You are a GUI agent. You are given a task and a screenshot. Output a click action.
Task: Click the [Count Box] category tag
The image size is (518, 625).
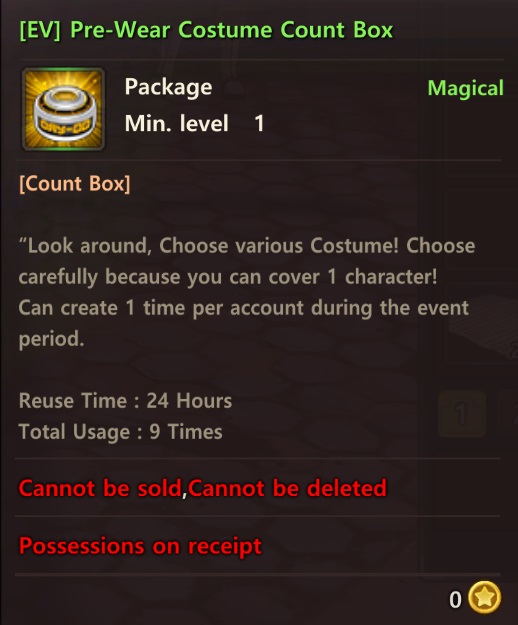[75, 184]
